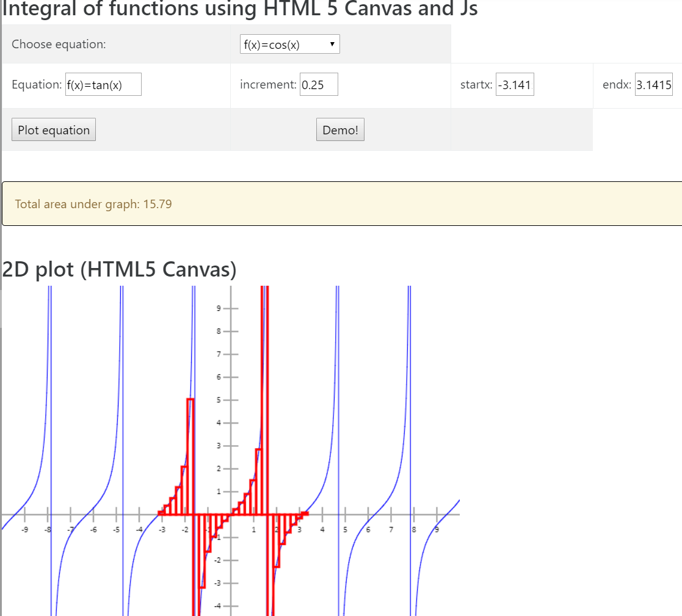Click the 'increment:' label text
The image size is (682, 616).
click(x=268, y=84)
